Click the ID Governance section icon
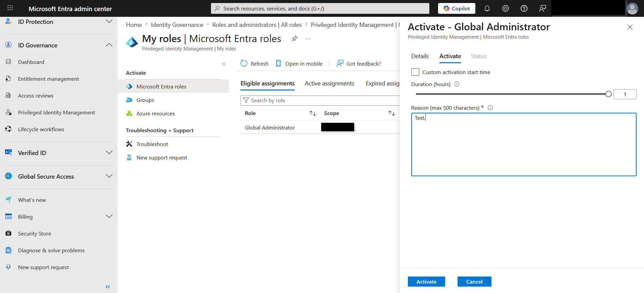Viewport: 644px width, 293px height. pyautogui.click(x=8, y=45)
